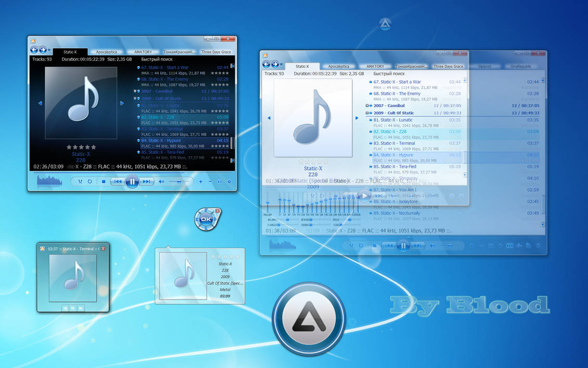Click the minus remove icon in dark player

tap(210, 181)
